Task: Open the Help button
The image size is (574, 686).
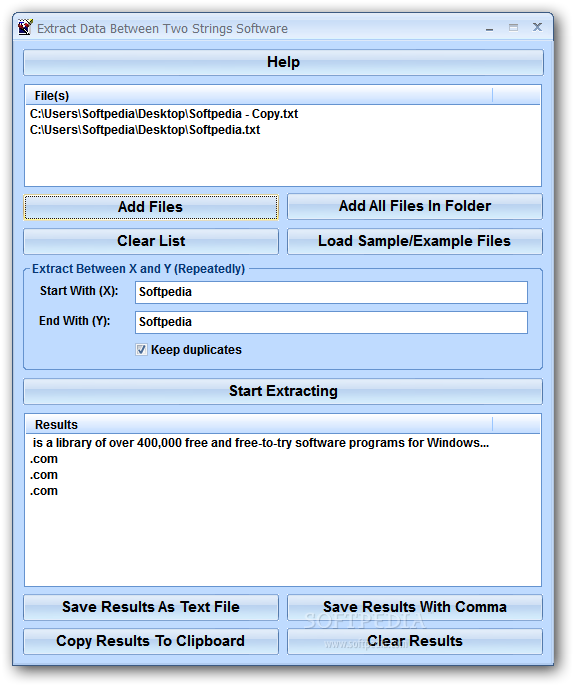Action: (x=283, y=62)
